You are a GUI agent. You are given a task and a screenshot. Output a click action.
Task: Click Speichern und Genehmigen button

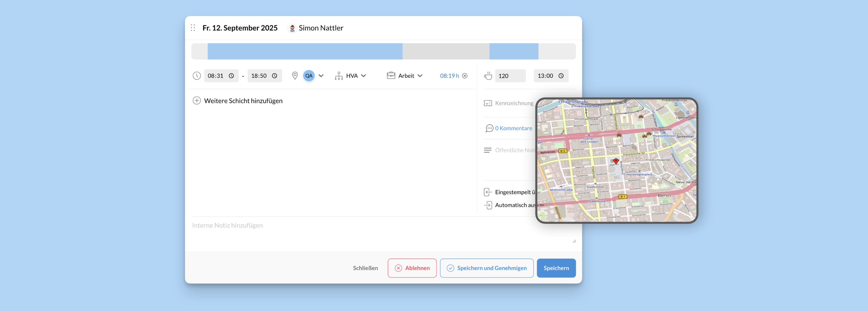click(x=486, y=268)
